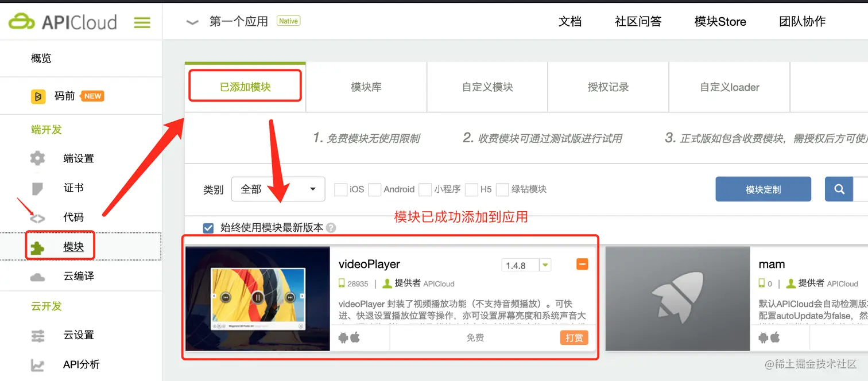Open 模块 in the sidebar
Screen dimensions: 868x381
[x=73, y=247]
